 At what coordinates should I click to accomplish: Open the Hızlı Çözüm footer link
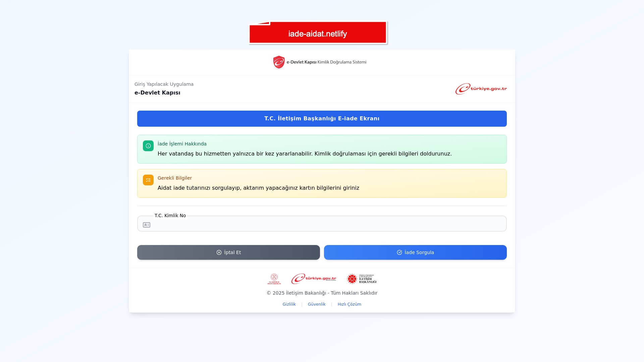(350, 304)
